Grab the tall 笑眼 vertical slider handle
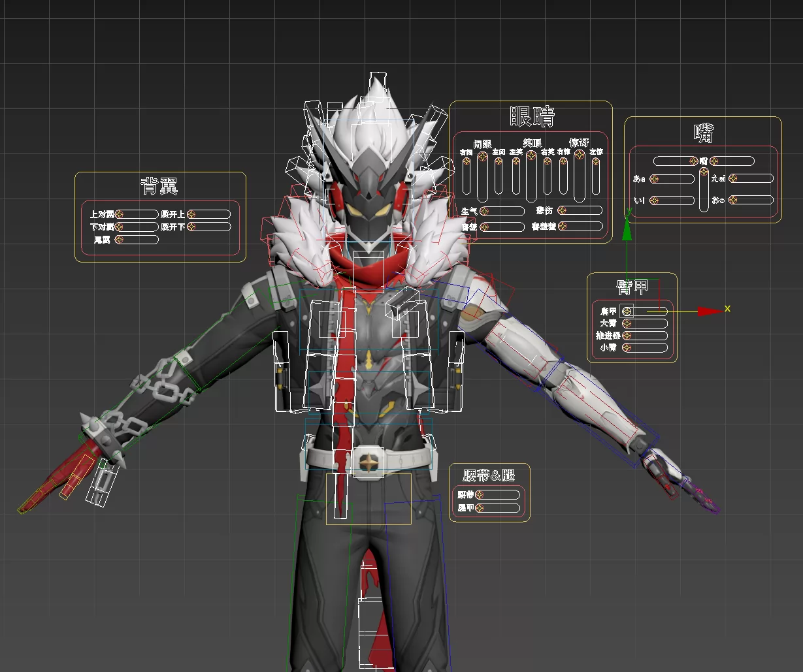Image resolution: width=803 pixels, height=672 pixels. tap(531, 155)
